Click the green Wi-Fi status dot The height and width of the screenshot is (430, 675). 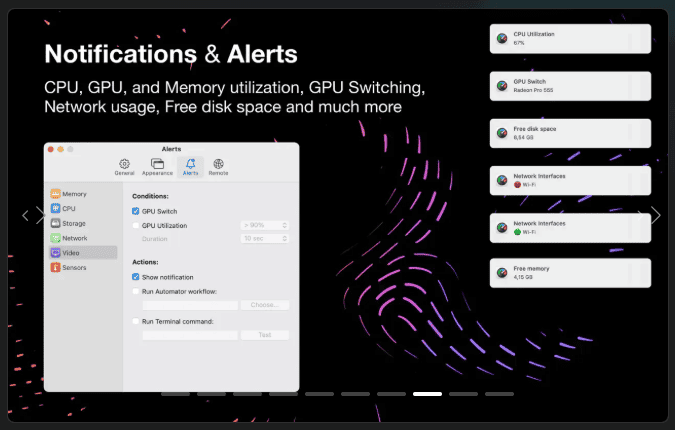click(x=517, y=232)
